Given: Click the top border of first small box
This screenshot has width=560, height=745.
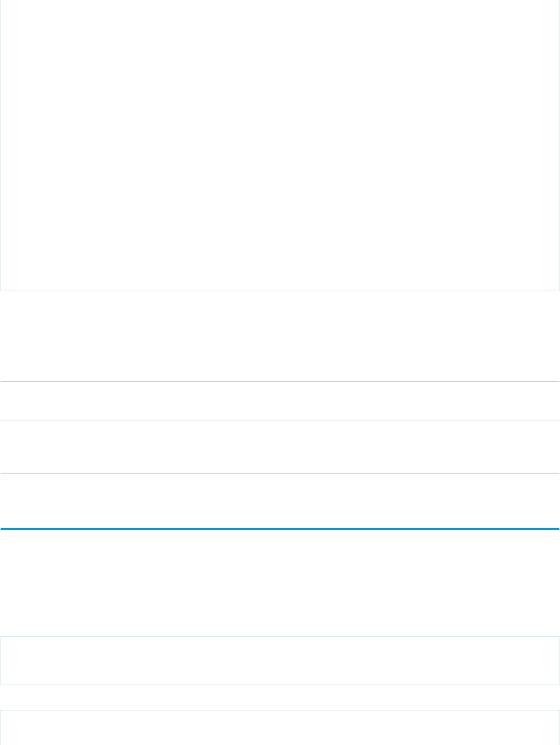Looking at the screenshot, I should click(280, 636).
